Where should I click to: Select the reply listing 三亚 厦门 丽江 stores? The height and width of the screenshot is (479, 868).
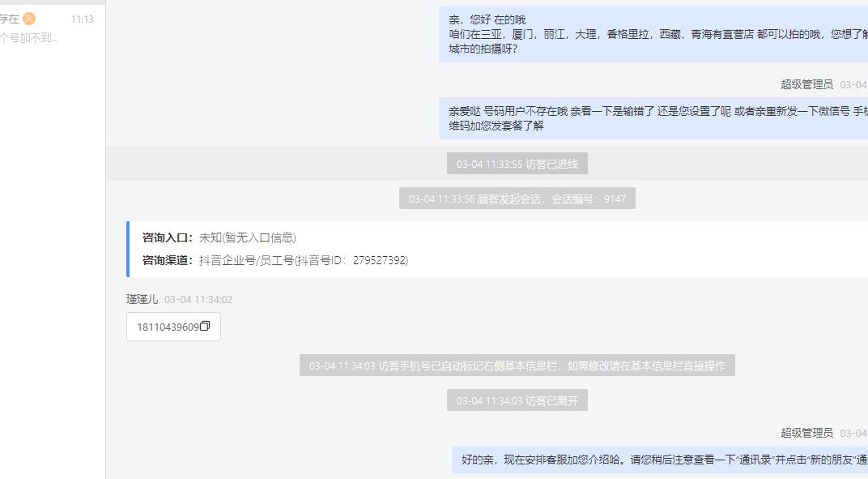coord(653,34)
